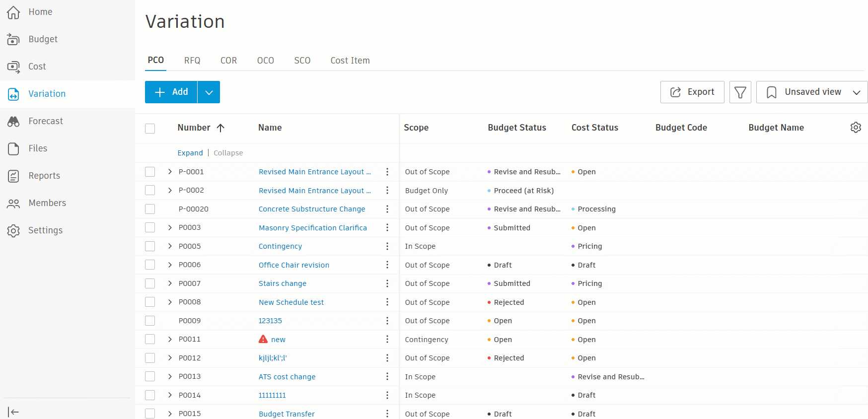Expand row P0008
Screen dimensions: 868x419
[170, 302]
